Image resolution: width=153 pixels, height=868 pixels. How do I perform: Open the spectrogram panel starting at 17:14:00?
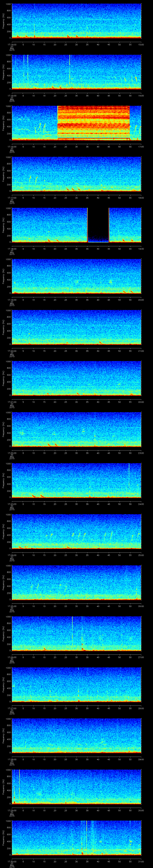click(x=76, y=21)
